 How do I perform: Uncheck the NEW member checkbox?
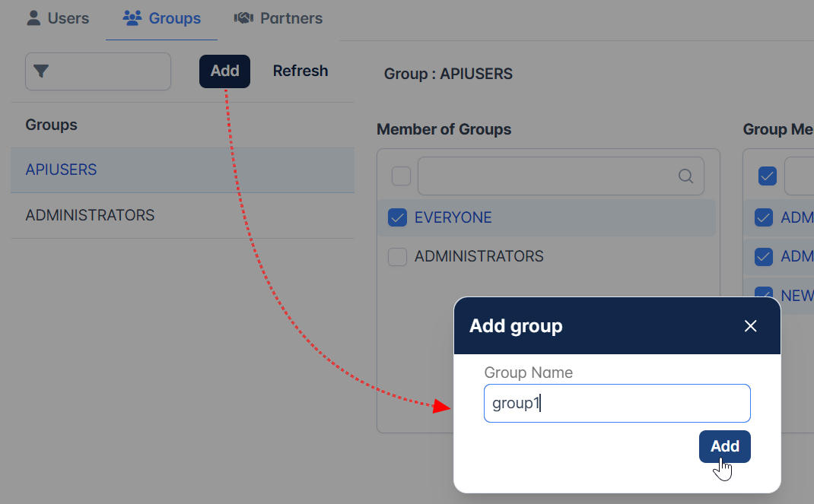click(764, 293)
